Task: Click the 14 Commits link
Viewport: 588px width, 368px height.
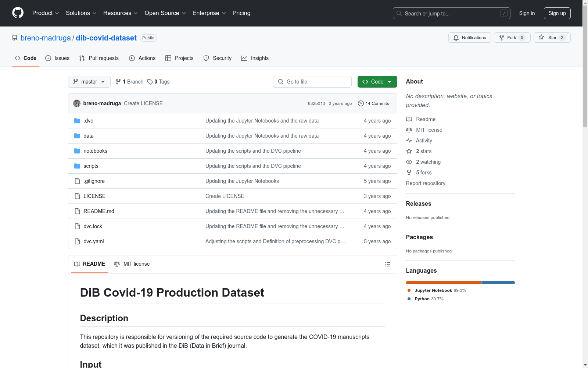Action: [373, 103]
